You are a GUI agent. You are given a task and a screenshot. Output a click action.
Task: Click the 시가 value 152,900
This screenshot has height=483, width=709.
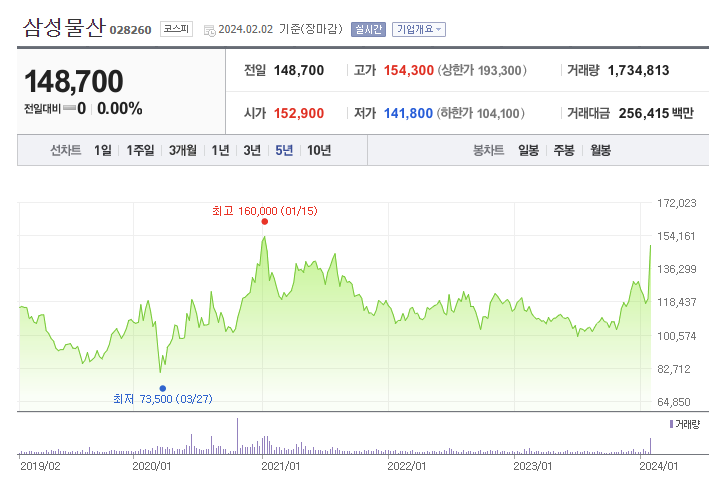(x=299, y=113)
